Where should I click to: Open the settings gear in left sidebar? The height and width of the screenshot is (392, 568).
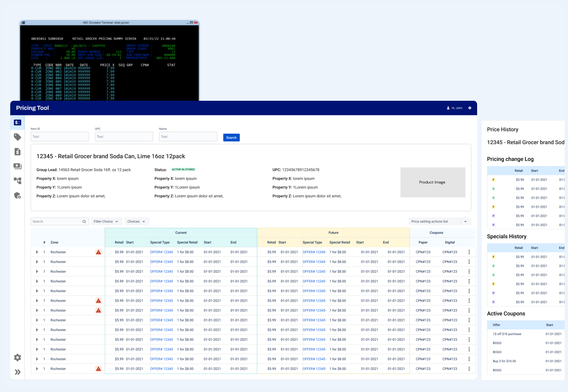(17, 357)
